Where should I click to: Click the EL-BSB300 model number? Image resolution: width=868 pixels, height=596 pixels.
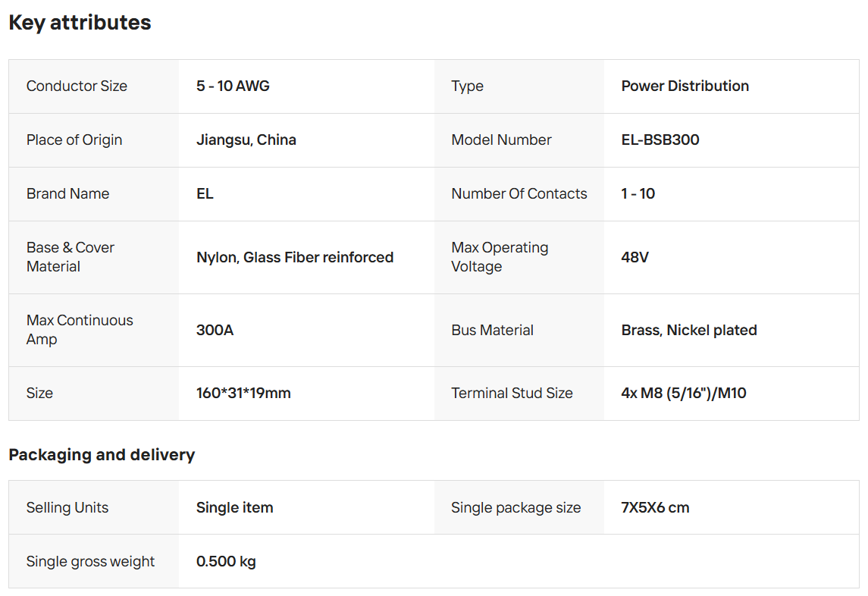point(660,140)
